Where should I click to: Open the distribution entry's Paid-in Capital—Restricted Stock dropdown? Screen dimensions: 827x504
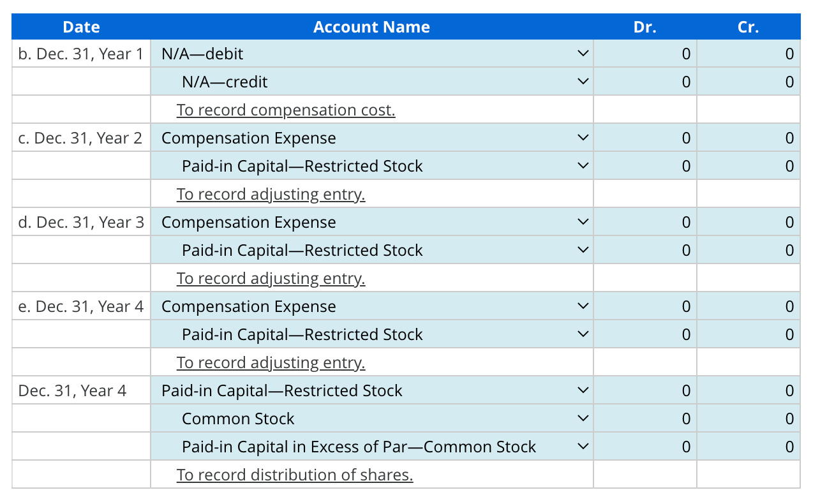(x=583, y=390)
